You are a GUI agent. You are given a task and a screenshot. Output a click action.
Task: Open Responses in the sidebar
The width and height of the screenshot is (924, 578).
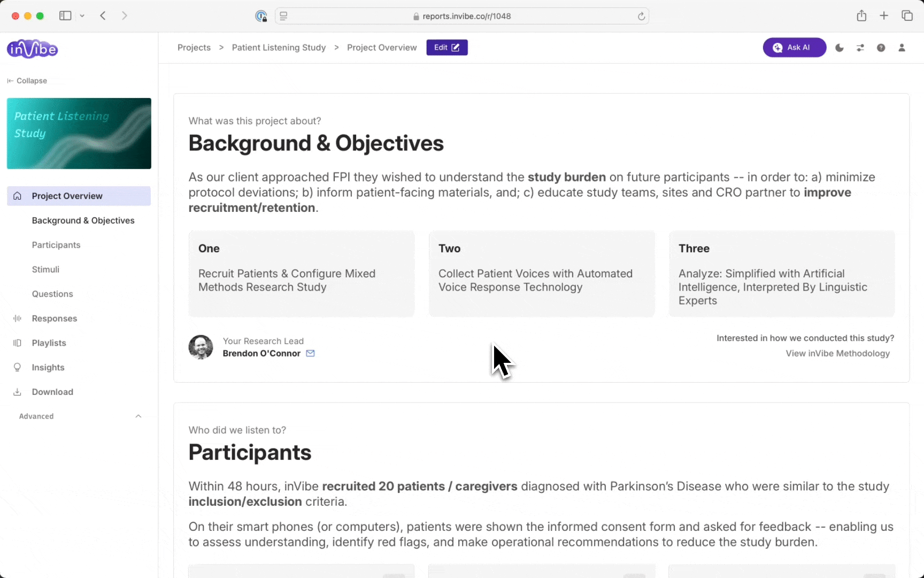click(54, 318)
